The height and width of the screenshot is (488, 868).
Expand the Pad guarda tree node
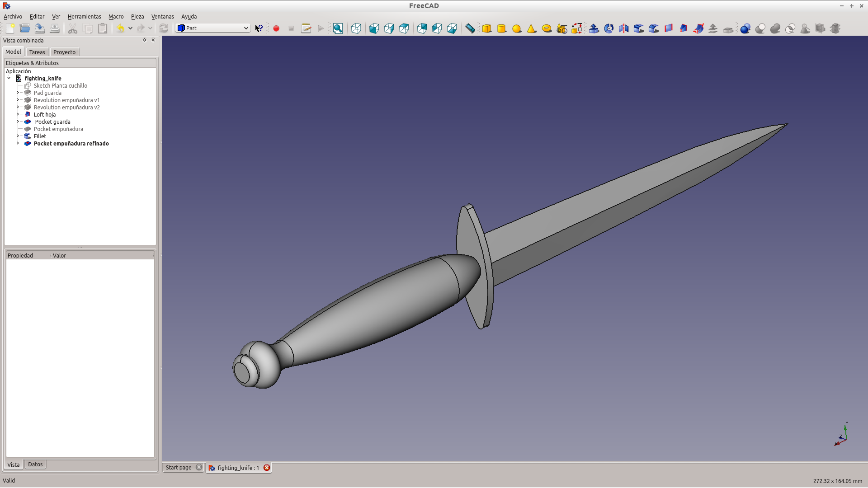(18, 93)
